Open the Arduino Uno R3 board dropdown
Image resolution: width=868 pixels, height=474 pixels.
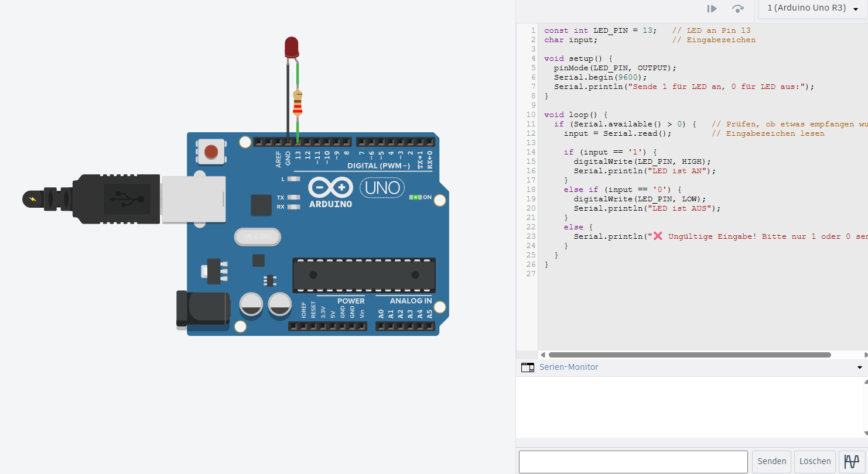(812, 8)
